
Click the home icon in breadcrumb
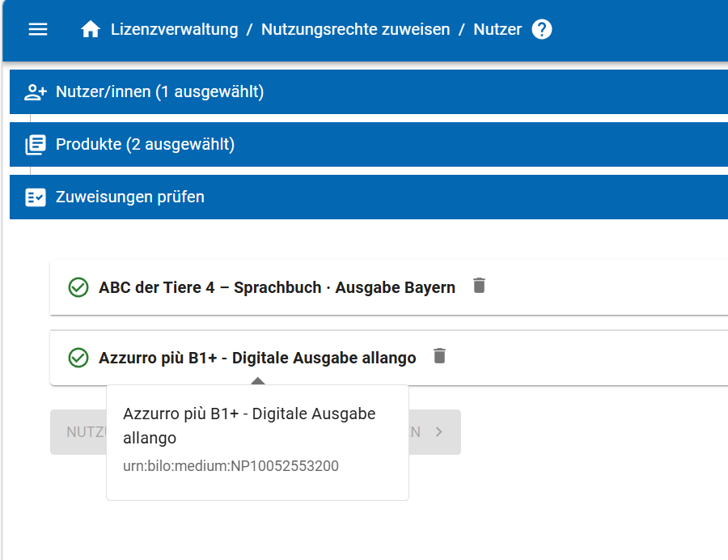point(91,30)
